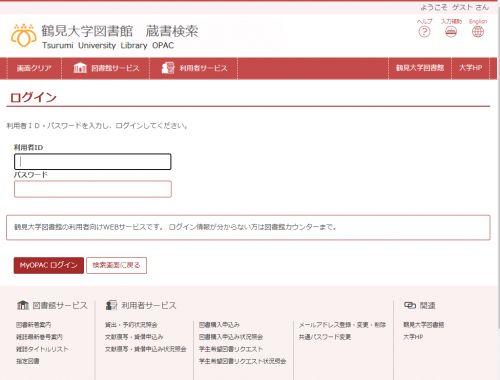
Task: Click the footer 利用者サービス user icon heading
Action: pos(141,305)
